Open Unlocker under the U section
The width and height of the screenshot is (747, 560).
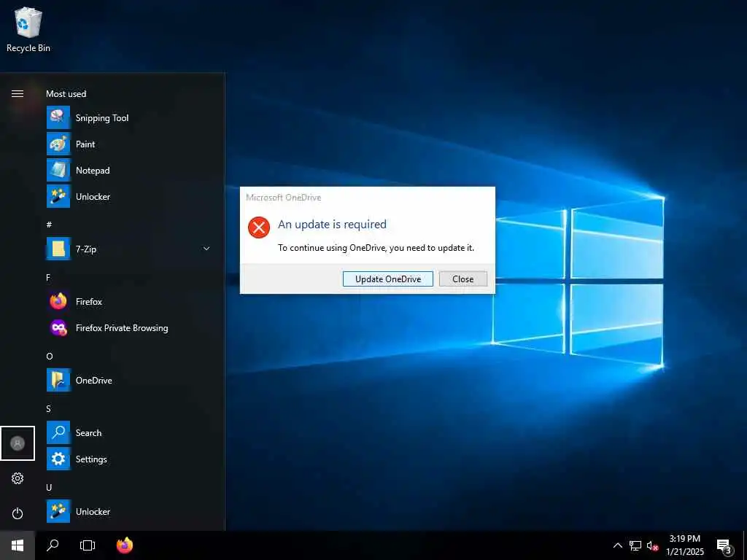128,511
